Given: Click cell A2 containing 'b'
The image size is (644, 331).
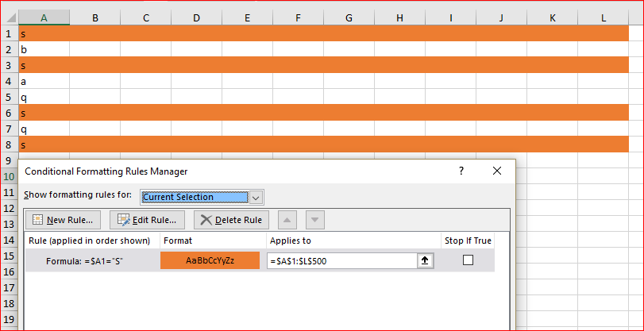Looking at the screenshot, I should click(x=44, y=50).
